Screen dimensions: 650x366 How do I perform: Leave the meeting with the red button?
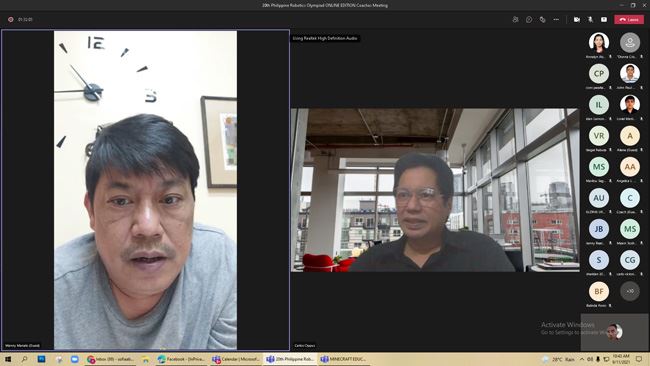pyautogui.click(x=629, y=19)
